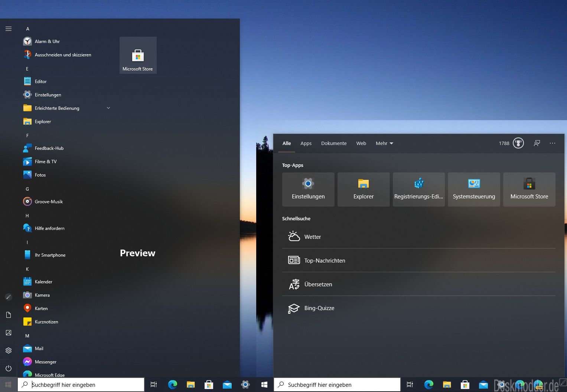This screenshot has width=567, height=392.
Task: Open Task View in right taskbar
Action: point(410,385)
